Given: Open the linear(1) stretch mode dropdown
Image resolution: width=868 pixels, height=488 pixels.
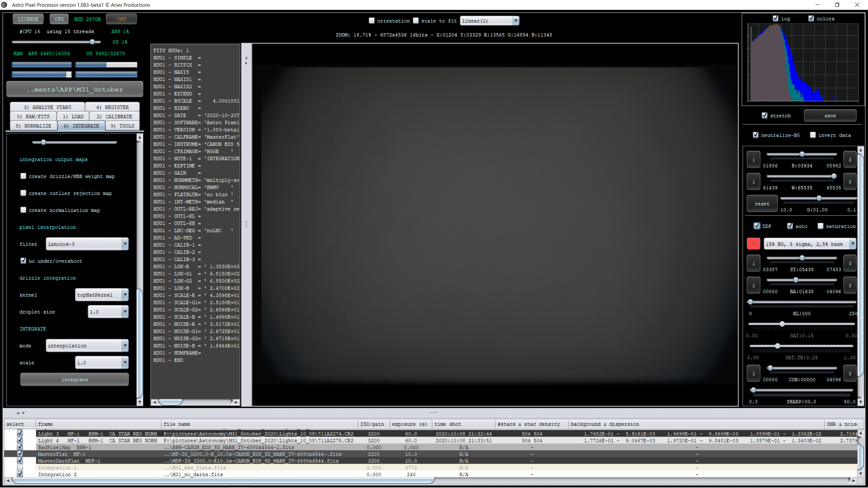Looking at the screenshot, I should coord(515,21).
